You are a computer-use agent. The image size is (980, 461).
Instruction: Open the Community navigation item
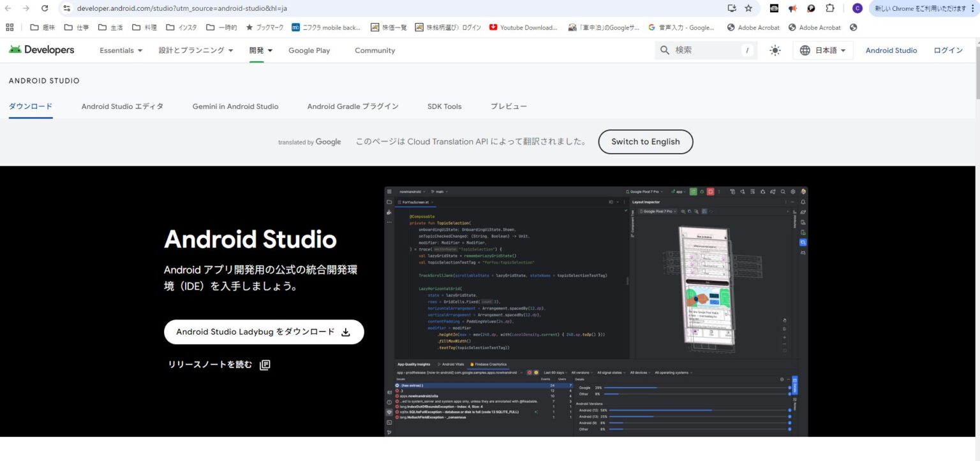coord(375,50)
